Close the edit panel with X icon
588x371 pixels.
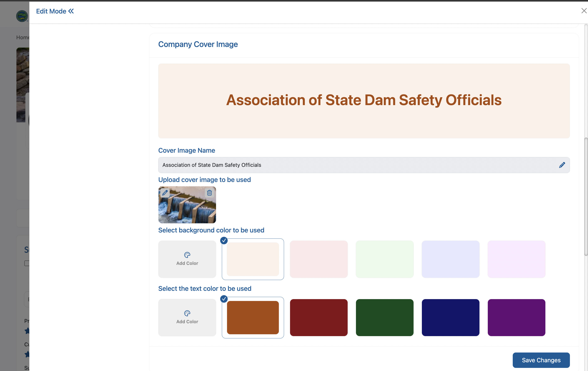pos(584,11)
